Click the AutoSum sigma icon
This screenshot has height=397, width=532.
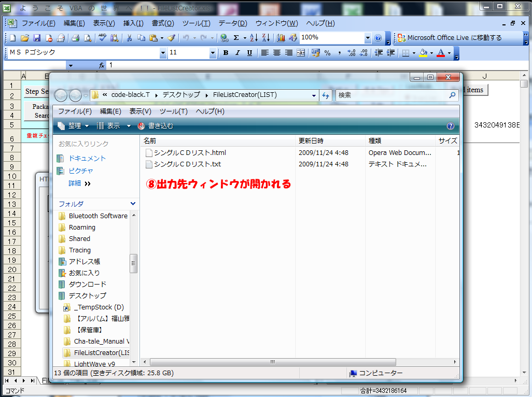(x=236, y=38)
